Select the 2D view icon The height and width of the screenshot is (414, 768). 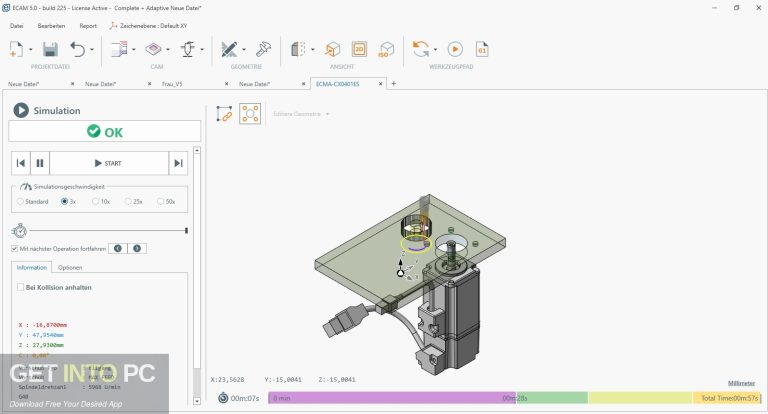tap(360, 49)
